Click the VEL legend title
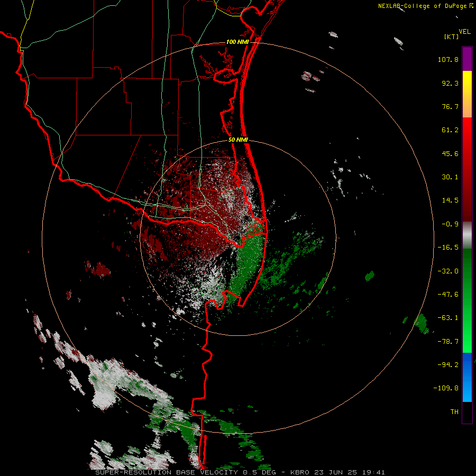476x476 pixels. click(464, 32)
